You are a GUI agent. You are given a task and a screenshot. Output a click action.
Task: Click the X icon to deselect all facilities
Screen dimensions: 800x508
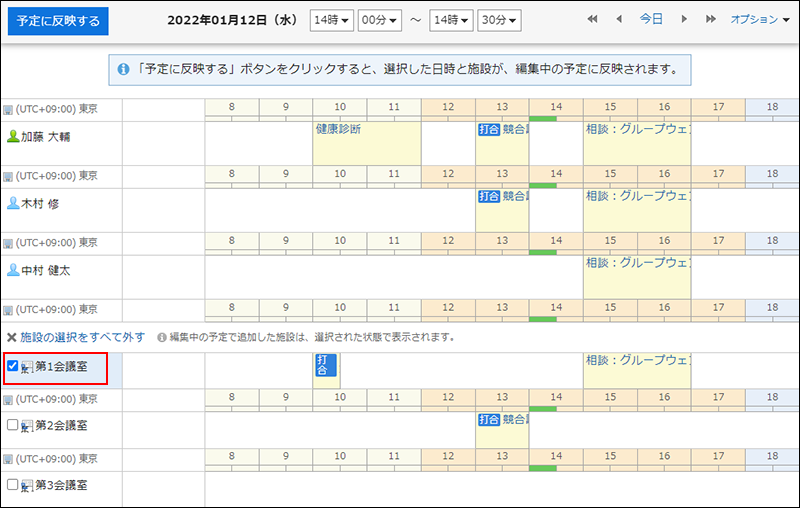click(x=12, y=337)
